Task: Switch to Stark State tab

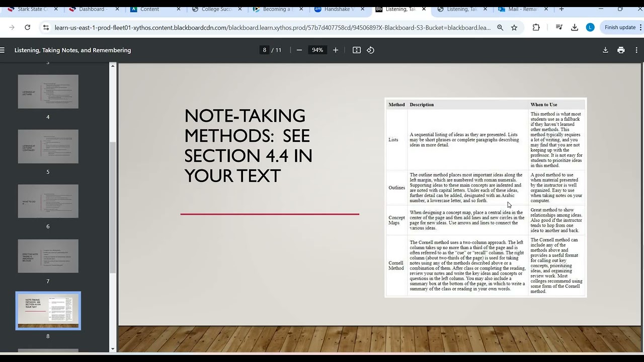Action: tap(33, 9)
